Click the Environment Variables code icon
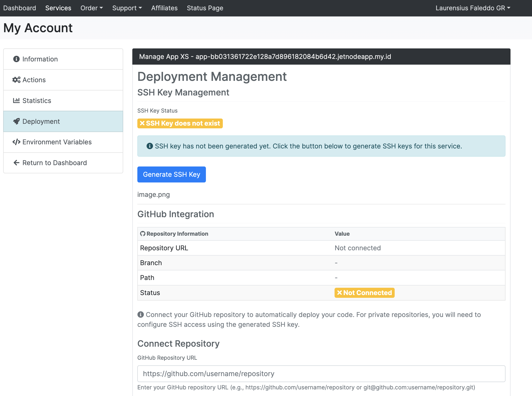 (16, 142)
